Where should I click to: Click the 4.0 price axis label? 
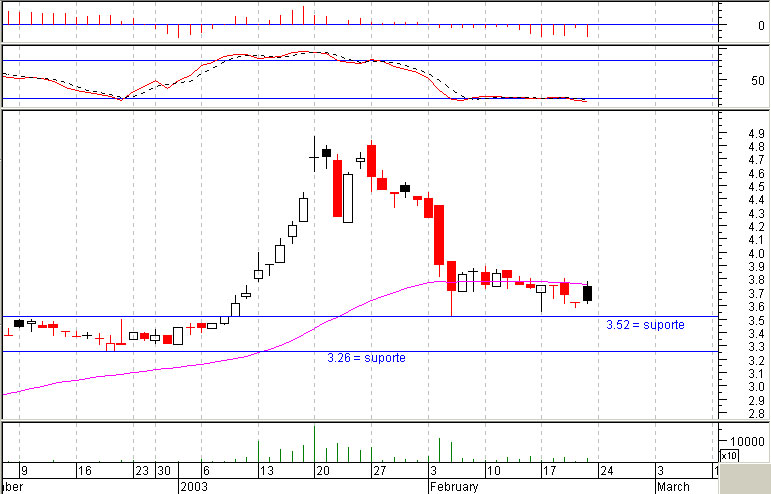click(x=756, y=254)
